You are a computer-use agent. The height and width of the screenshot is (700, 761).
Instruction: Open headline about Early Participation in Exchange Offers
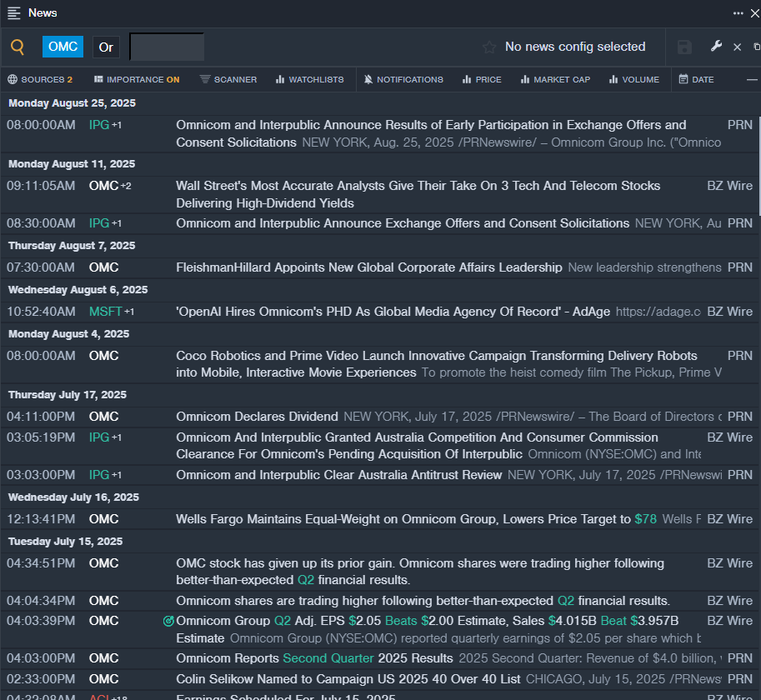(x=431, y=133)
